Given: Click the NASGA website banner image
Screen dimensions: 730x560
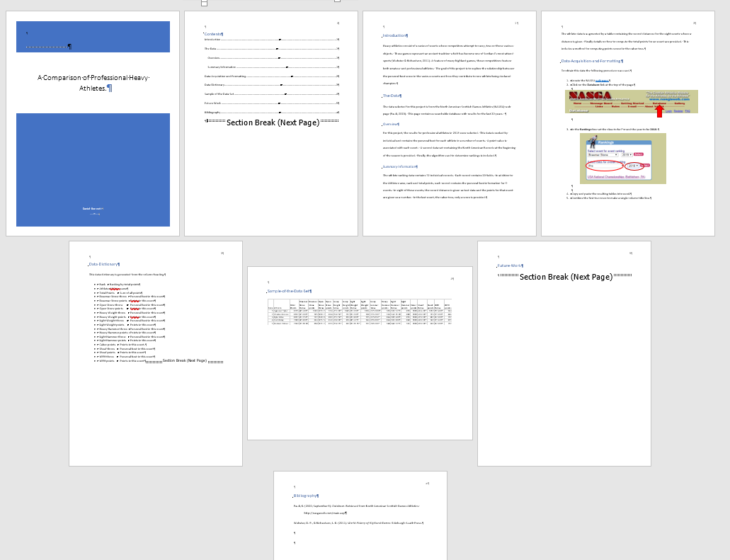Looking at the screenshot, I should 631,101.
